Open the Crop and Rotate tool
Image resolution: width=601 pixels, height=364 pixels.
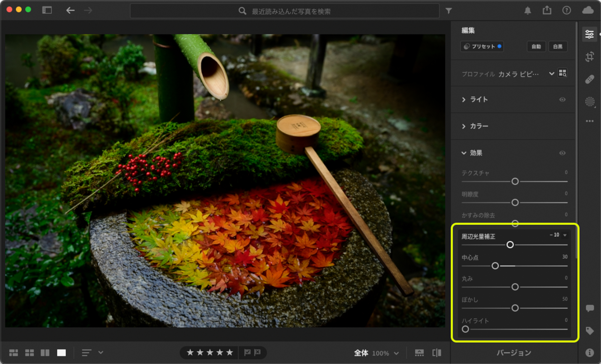coord(590,57)
